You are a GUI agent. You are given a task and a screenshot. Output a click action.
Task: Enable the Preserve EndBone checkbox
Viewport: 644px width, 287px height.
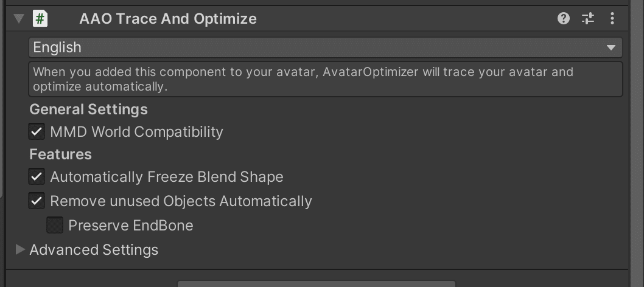(x=55, y=226)
